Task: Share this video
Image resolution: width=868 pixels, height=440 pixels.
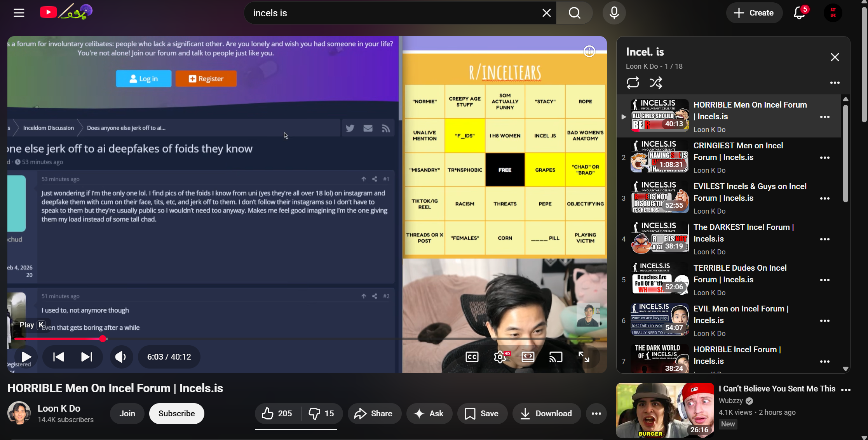Action: (x=373, y=413)
